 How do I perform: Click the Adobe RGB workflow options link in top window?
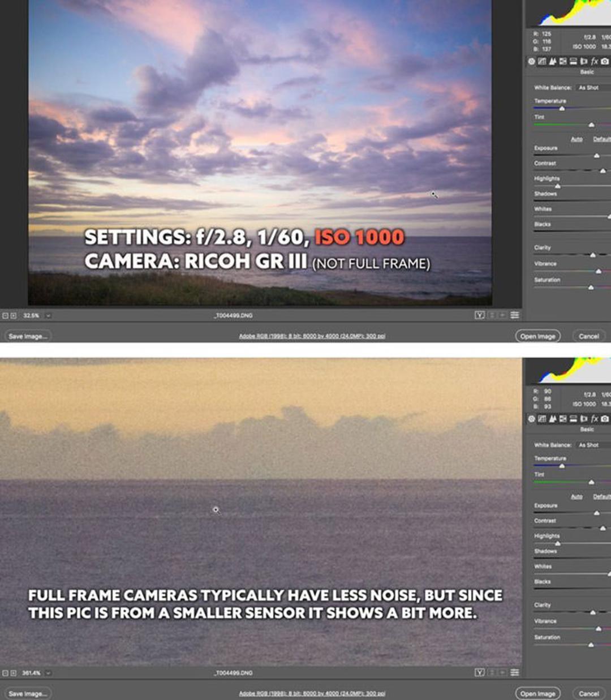click(x=312, y=336)
